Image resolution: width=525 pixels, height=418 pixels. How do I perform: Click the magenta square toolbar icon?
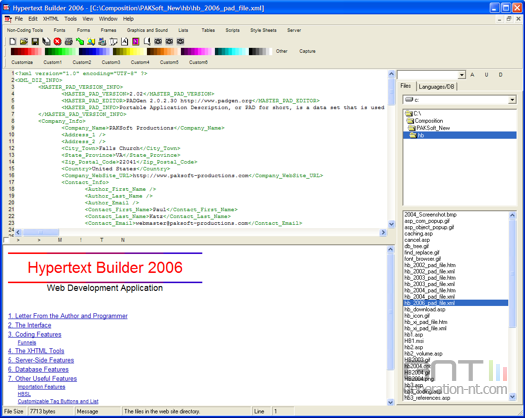[x=136, y=42]
